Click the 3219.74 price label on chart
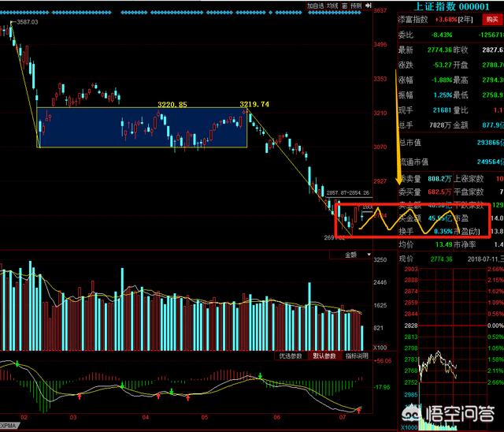Image resolution: width=504 pixels, height=432 pixels. tap(254, 104)
